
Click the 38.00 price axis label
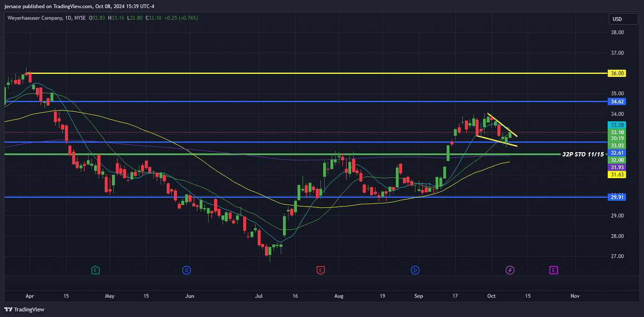click(617, 33)
